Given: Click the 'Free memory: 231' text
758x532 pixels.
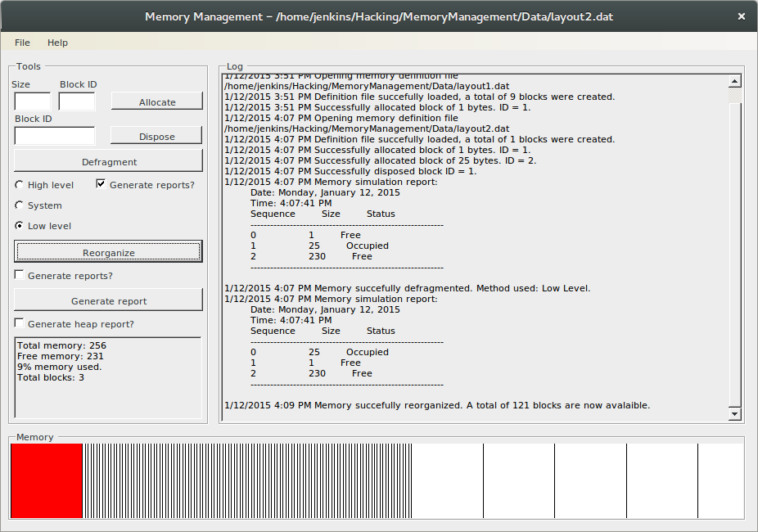Looking at the screenshot, I should (61, 356).
